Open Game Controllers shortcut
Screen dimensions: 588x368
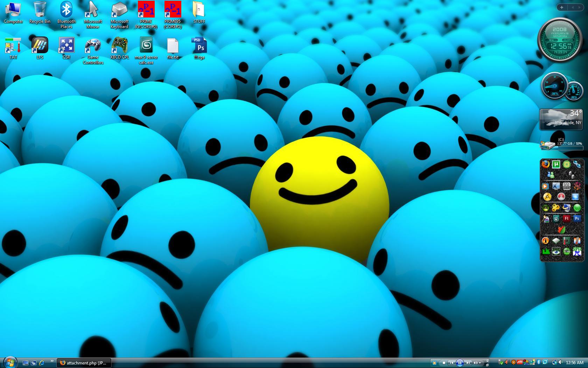[93, 51]
